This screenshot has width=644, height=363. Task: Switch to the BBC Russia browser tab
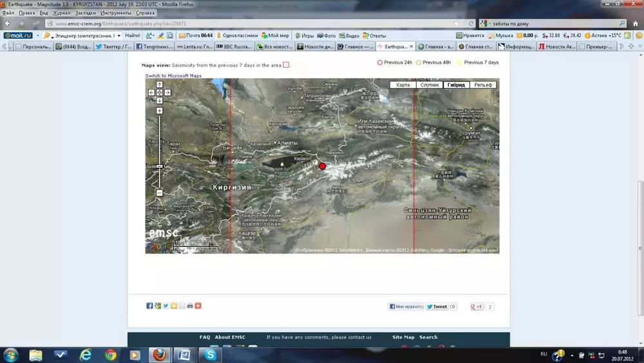tap(234, 46)
